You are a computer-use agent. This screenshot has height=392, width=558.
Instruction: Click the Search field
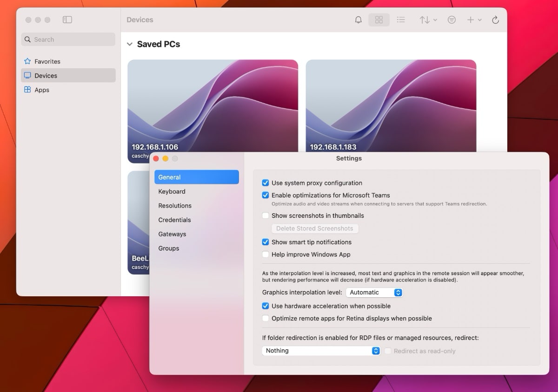(x=68, y=39)
